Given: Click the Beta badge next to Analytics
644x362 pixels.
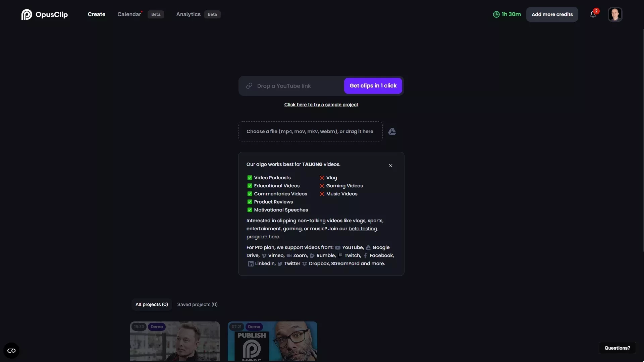Looking at the screenshot, I should (x=212, y=14).
